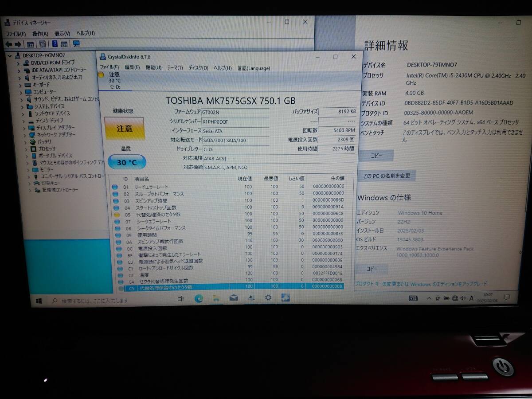Click the 2275 時間 power-on hours value
532x399 pixels.
tap(337, 149)
